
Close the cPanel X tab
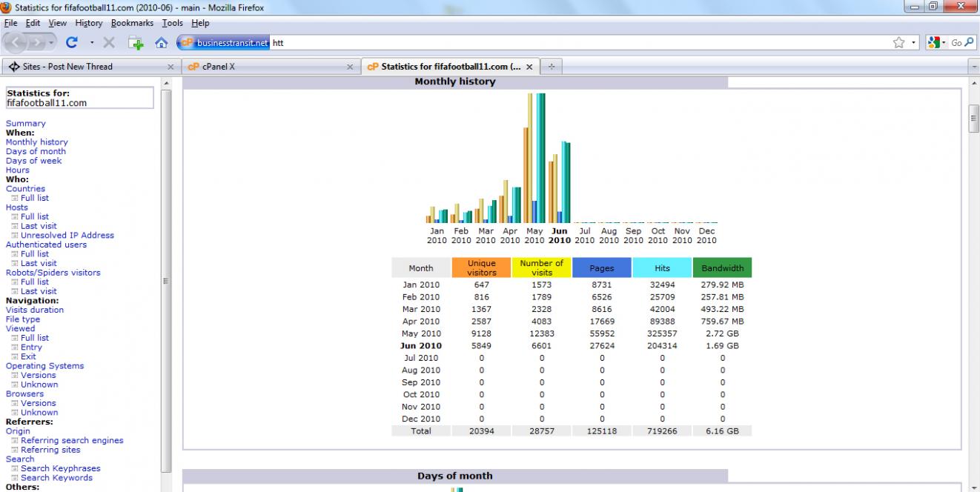[x=350, y=67]
